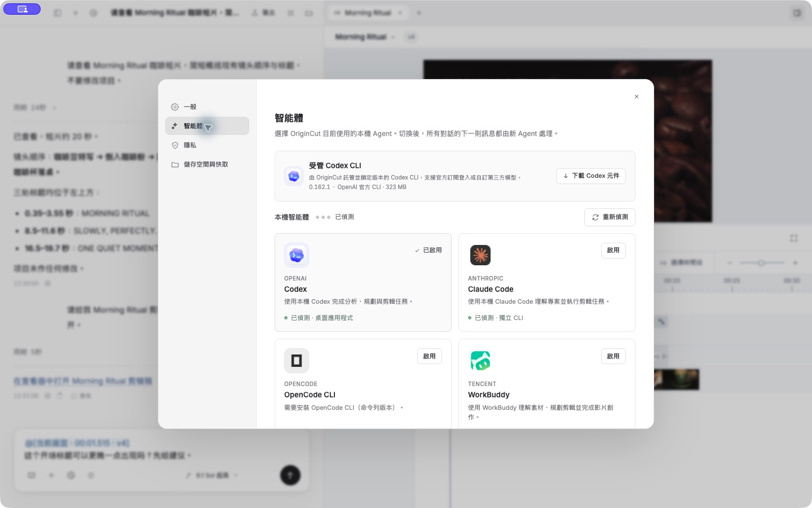Open 儲存空間與快取 settings section
The image size is (812, 508).
click(207, 164)
